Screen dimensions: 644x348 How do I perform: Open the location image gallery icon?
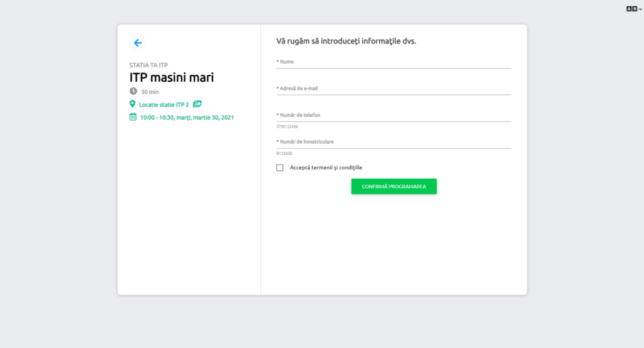(x=197, y=104)
